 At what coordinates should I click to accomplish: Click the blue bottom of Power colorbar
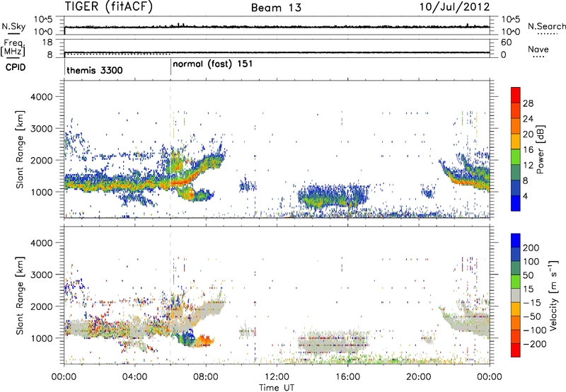516,203
